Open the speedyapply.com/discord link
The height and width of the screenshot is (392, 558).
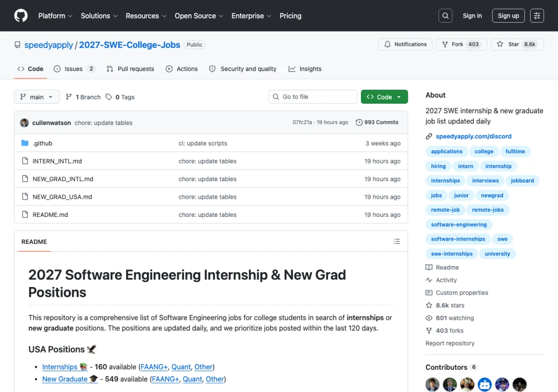click(x=473, y=137)
